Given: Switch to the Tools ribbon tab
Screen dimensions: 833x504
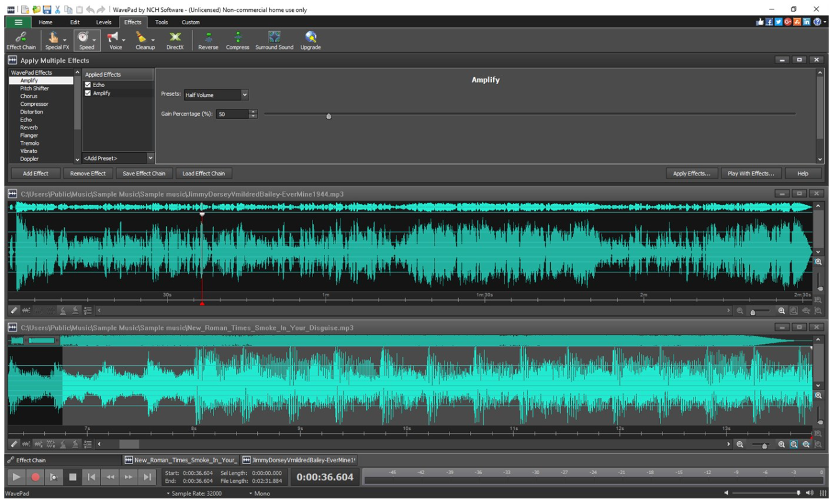Looking at the screenshot, I should click(x=162, y=22).
